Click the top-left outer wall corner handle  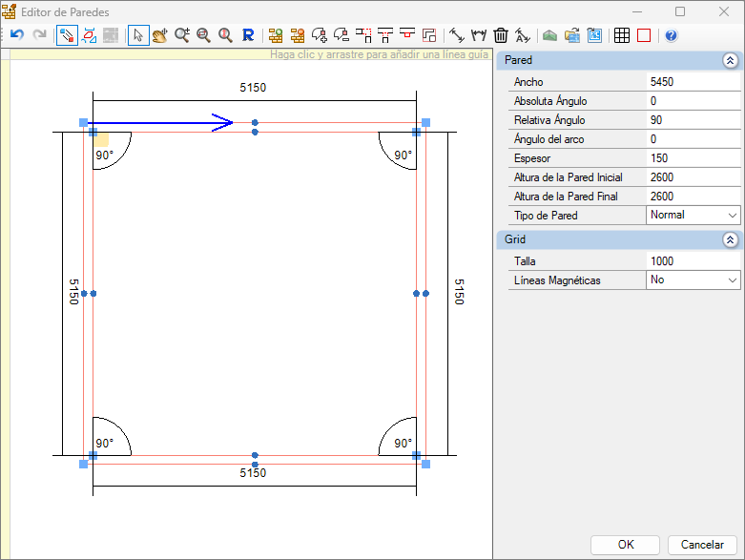(x=84, y=122)
